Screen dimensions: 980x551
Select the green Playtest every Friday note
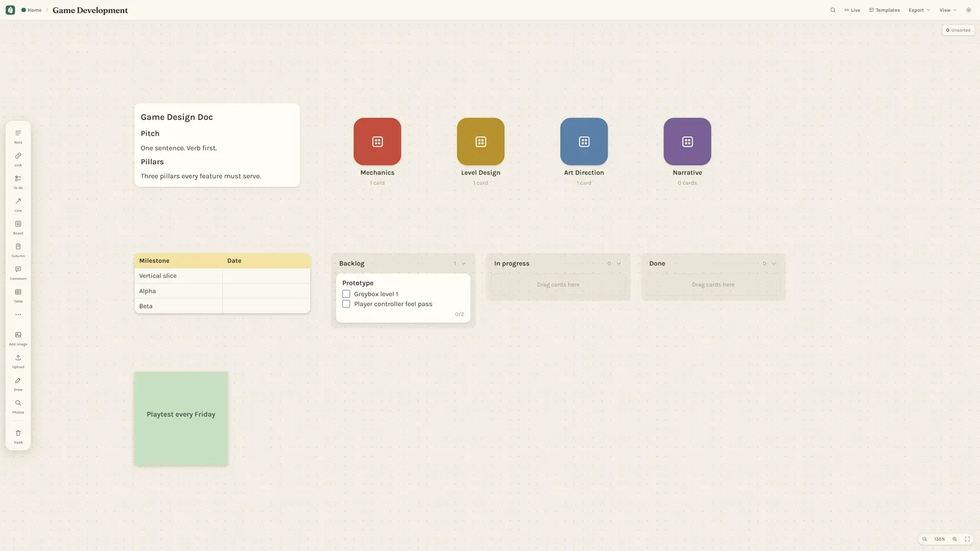(x=181, y=419)
